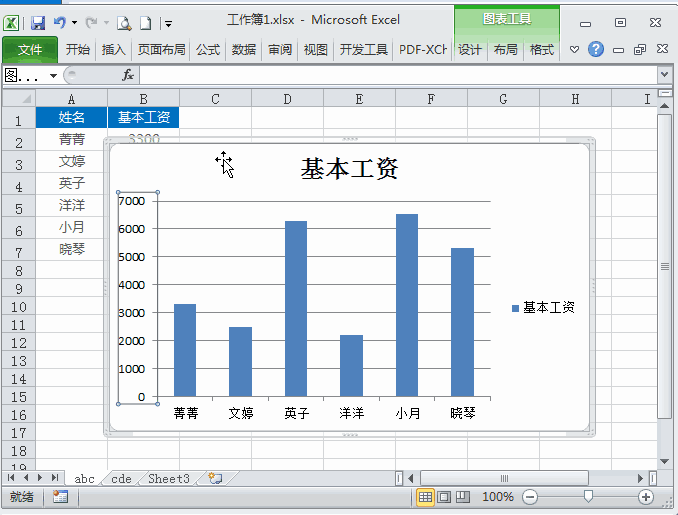This screenshot has width=678, height=515.
Task: Switch to the 公式 Formulas tab
Action: click(208, 49)
